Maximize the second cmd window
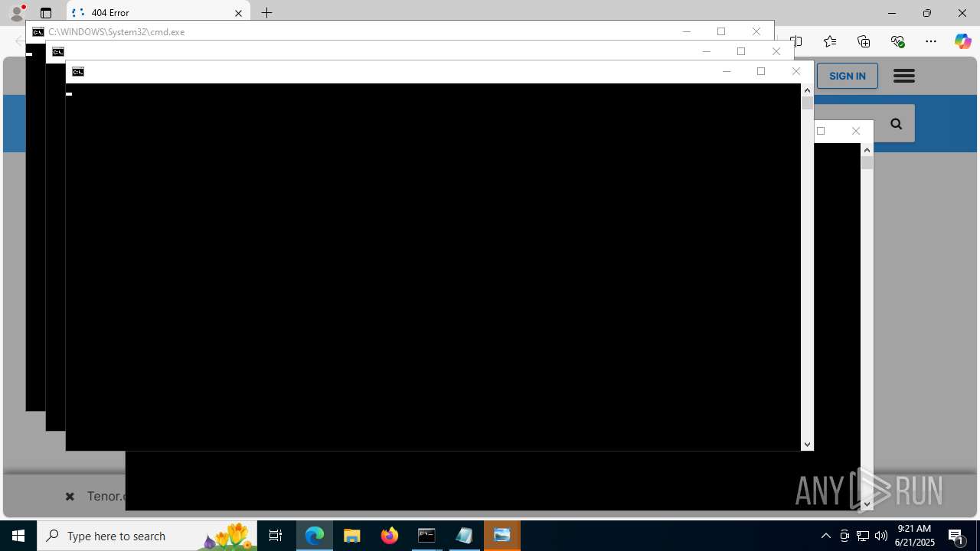The width and height of the screenshot is (980, 551). click(741, 51)
